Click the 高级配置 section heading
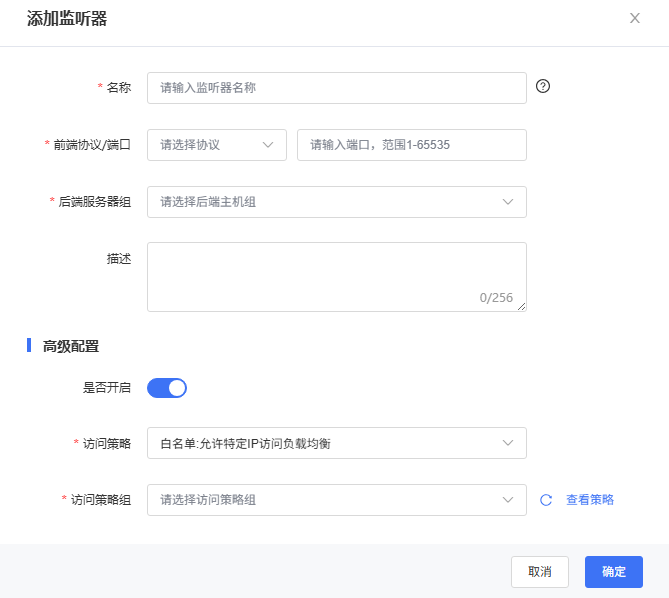Viewport: 669px width, 598px height. [x=70, y=346]
